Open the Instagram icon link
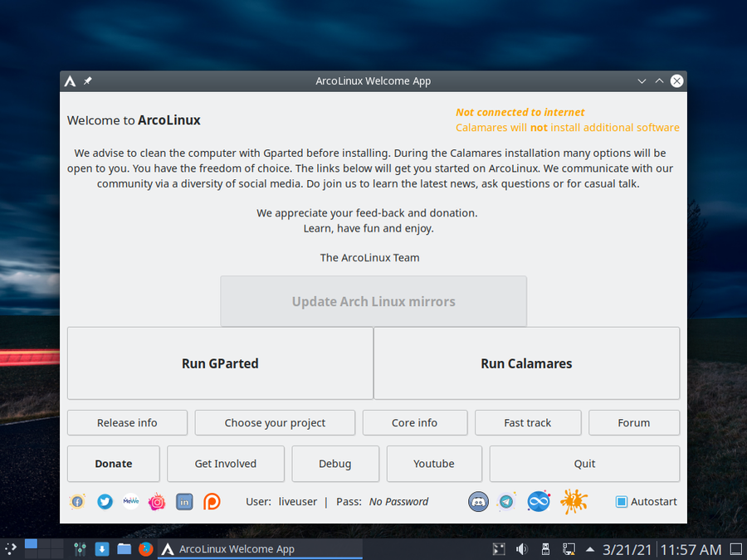The image size is (747, 560). point(157,501)
